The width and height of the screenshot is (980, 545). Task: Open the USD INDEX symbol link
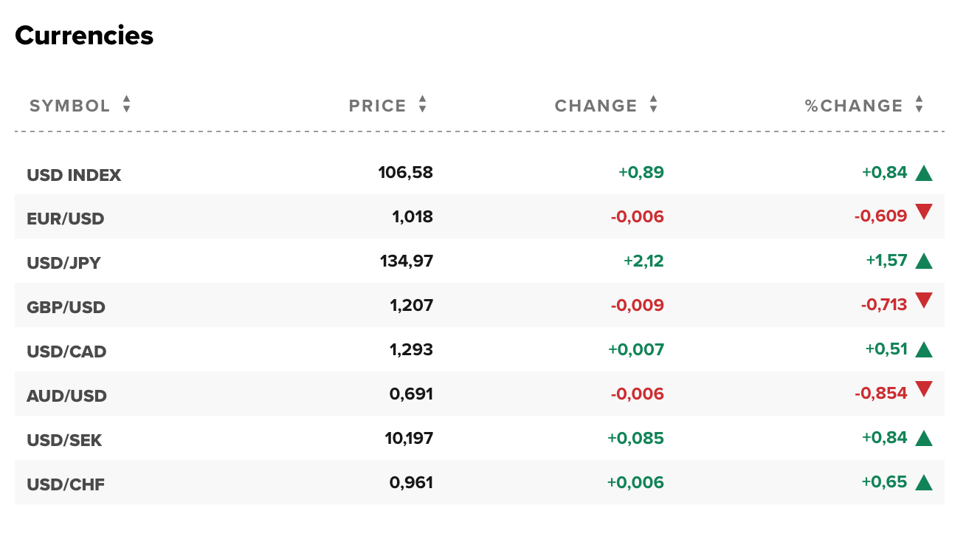pos(74,176)
